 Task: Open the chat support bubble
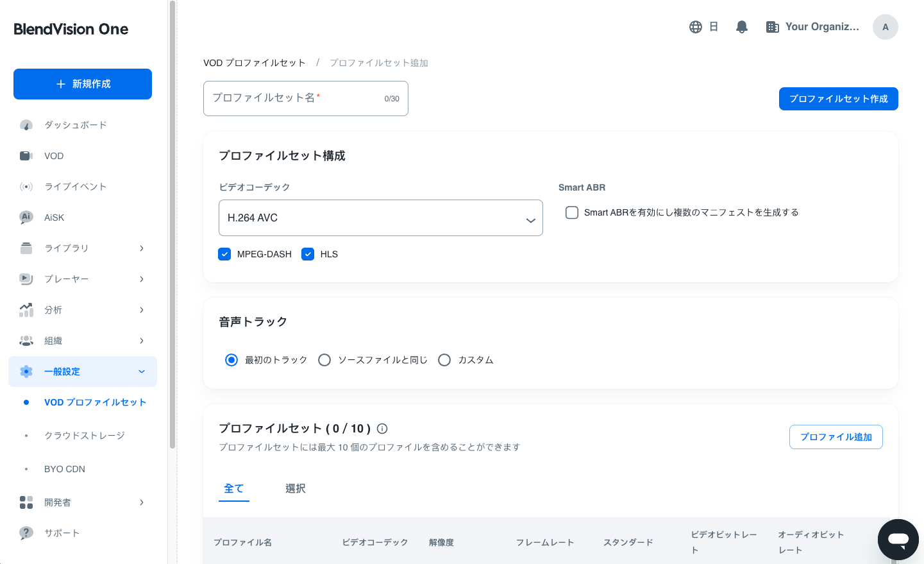[898, 540]
